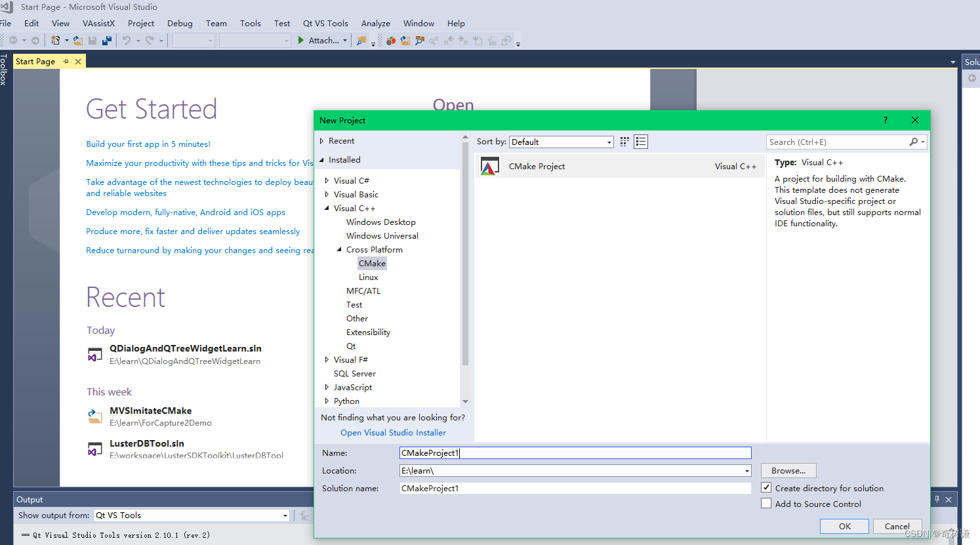Image resolution: width=980 pixels, height=545 pixels.
Task: Start debugging via the Attach button
Action: [x=321, y=40]
